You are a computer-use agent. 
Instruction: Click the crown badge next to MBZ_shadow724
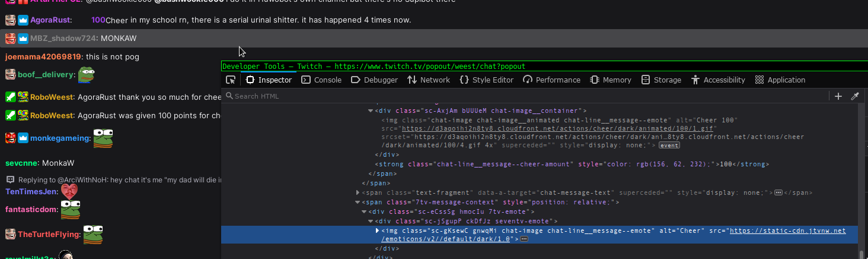pos(23,39)
